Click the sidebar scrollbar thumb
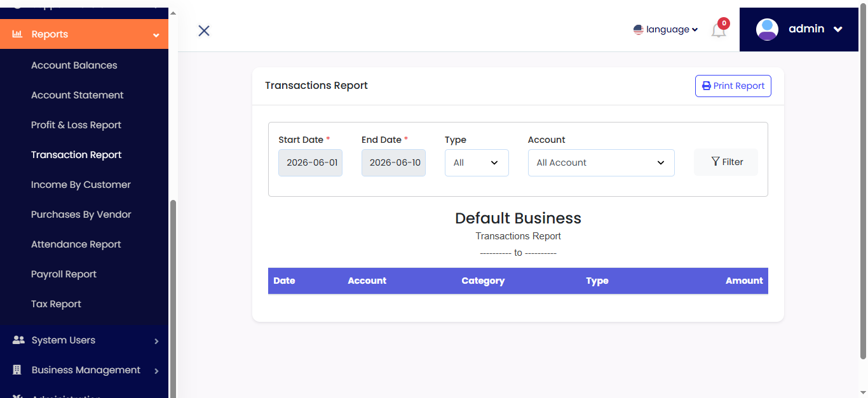868x398 pixels. click(x=173, y=298)
